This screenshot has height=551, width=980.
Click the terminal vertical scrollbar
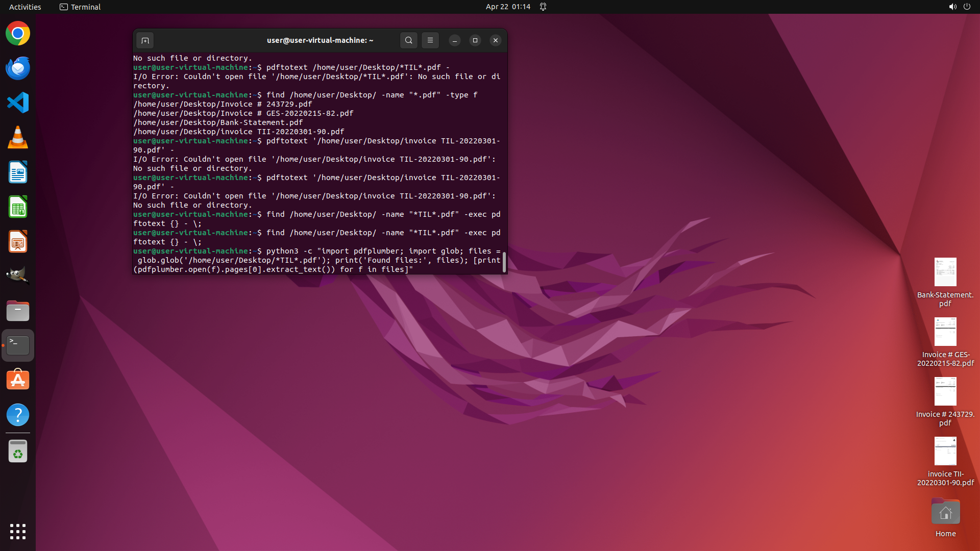[x=504, y=262]
